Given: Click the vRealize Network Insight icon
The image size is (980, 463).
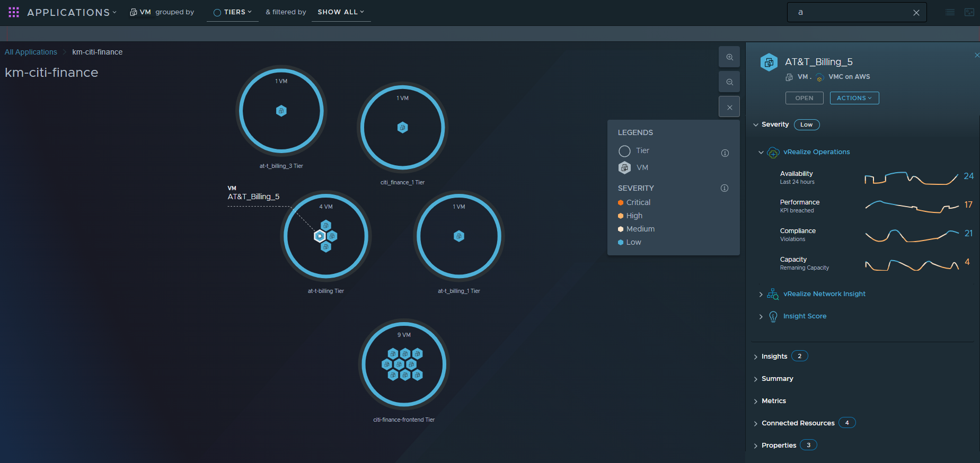Looking at the screenshot, I should (773, 295).
